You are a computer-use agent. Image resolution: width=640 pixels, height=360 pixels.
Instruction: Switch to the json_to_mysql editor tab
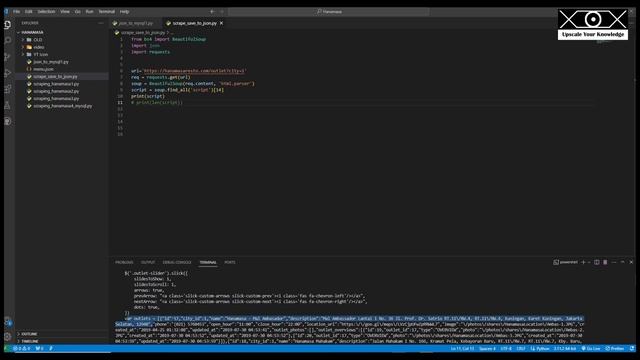click(136, 23)
